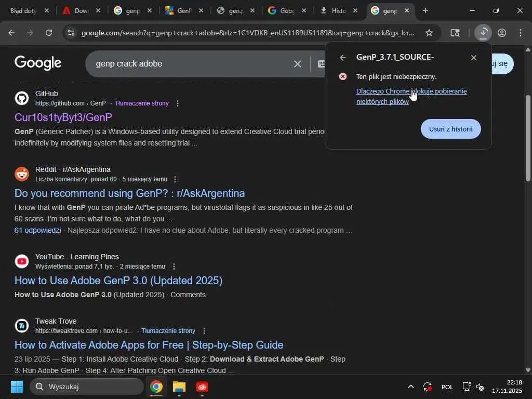Open 'How to Activate Adobe Apps for Free' result
The height and width of the screenshot is (399, 532).
(149, 345)
